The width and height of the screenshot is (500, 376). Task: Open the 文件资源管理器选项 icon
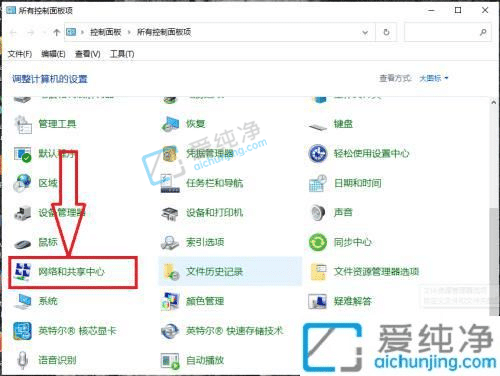point(318,271)
